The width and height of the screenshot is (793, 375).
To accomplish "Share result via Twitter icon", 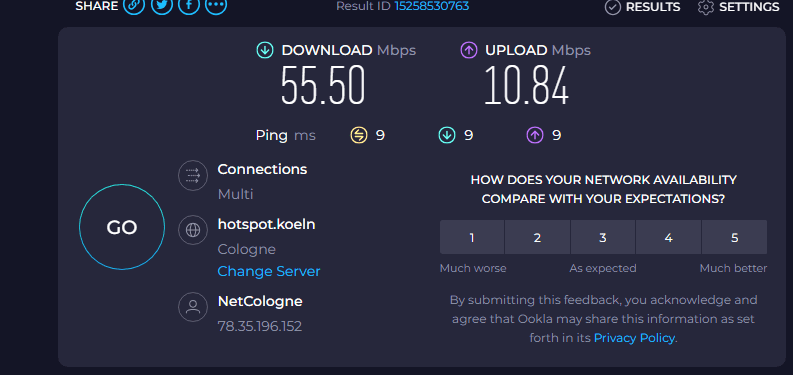I will (x=162, y=5).
